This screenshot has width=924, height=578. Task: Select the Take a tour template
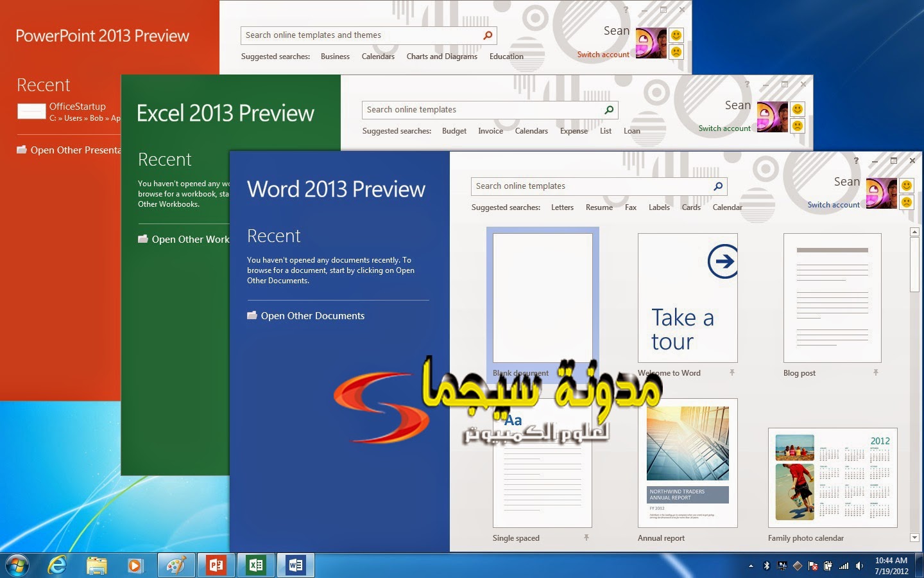pos(687,297)
